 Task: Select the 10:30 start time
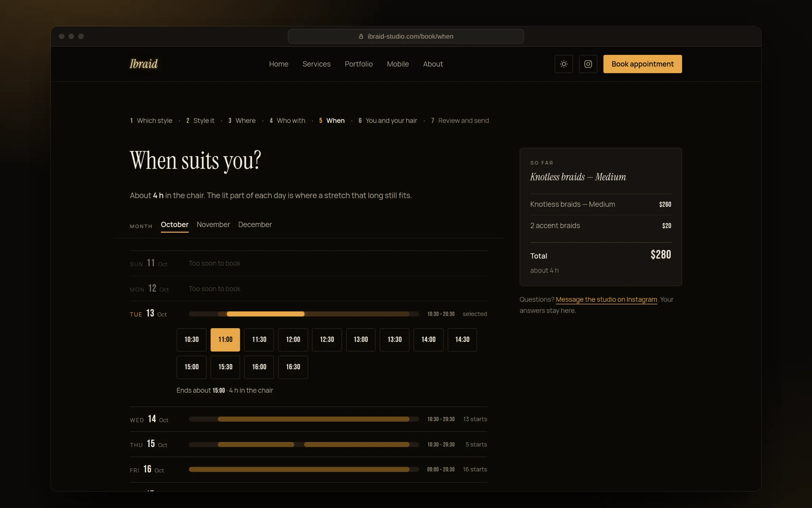point(191,340)
